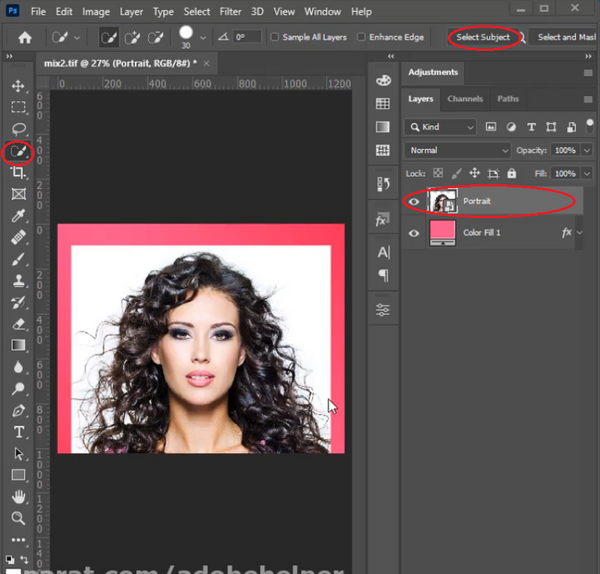This screenshot has height=574, width=600.
Task: Toggle shape layer filter
Action: (x=551, y=127)
